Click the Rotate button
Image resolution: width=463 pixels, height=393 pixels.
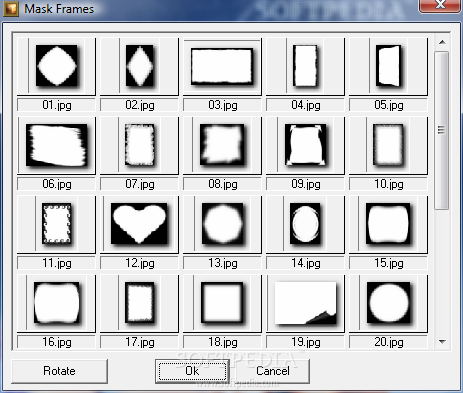pyautogui.click(x=59, y=371)
